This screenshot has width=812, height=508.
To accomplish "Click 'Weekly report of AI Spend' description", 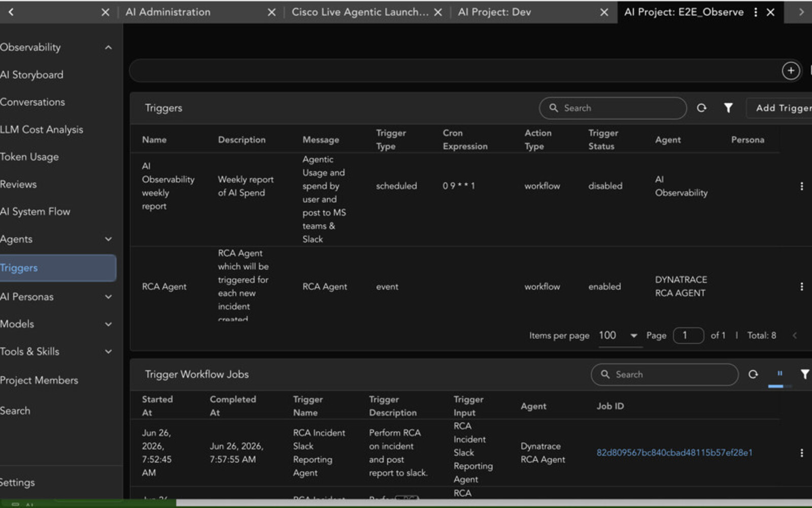I will tap(246, 186).
